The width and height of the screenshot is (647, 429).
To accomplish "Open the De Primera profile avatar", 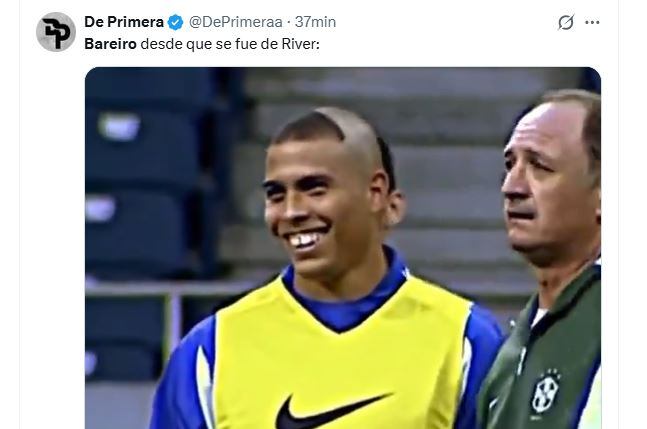I will (56, 32).
